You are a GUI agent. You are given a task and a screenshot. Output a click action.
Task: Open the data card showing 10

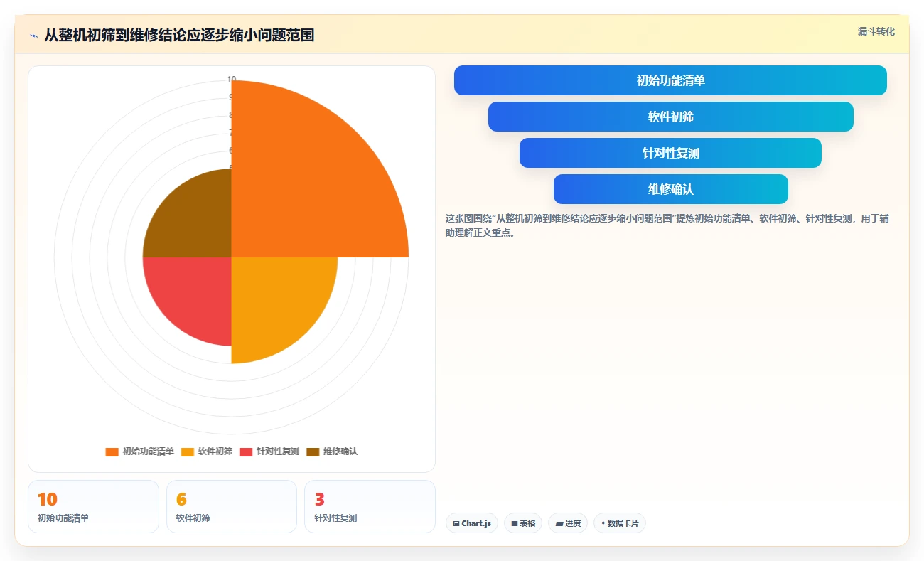93,506
